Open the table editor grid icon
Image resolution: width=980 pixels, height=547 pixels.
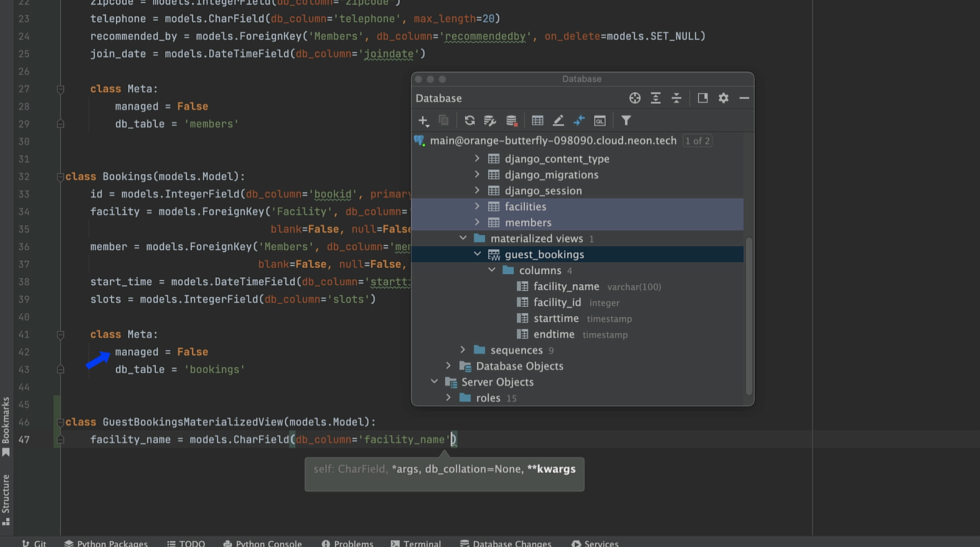coord(538,120)
